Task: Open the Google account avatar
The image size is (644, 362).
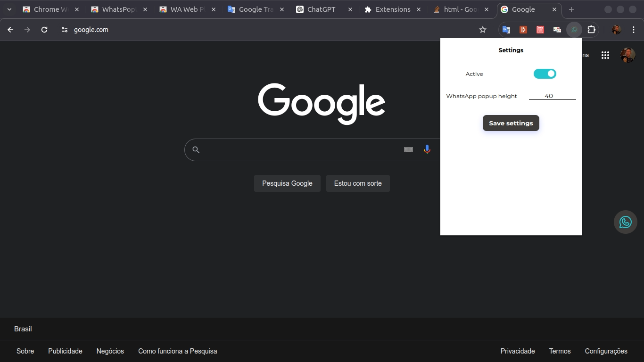Action: [x=627, y=55]
